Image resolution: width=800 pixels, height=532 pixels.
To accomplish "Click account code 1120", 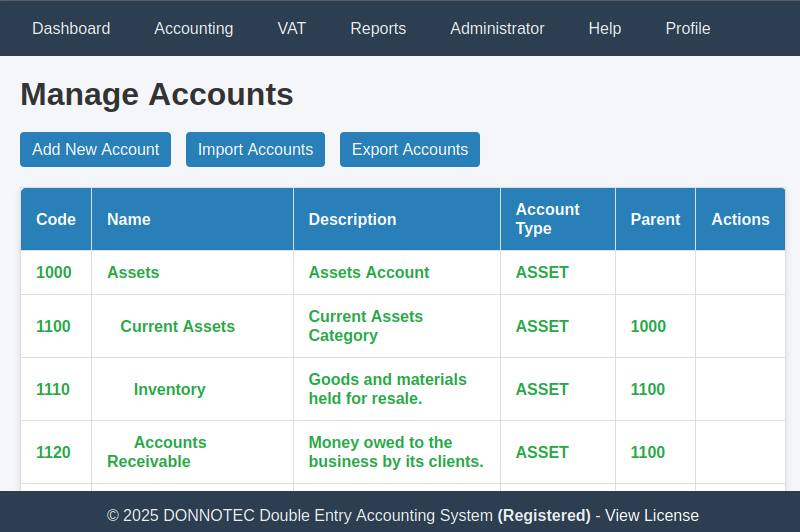I will [54, 452].
